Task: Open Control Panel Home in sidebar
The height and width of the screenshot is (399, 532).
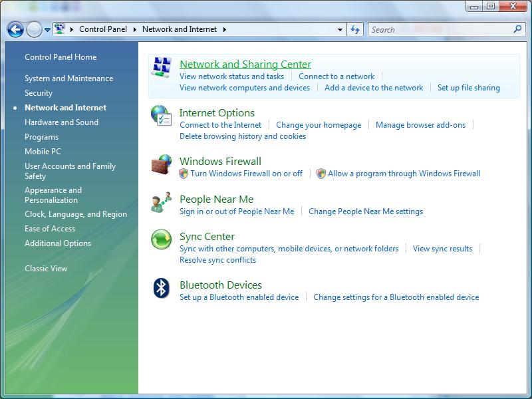Action: 61,57
